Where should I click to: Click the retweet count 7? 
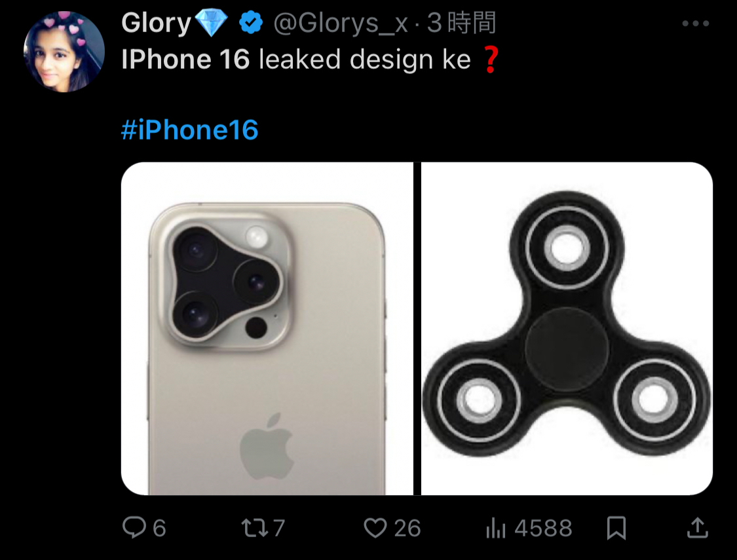point(278,528)
